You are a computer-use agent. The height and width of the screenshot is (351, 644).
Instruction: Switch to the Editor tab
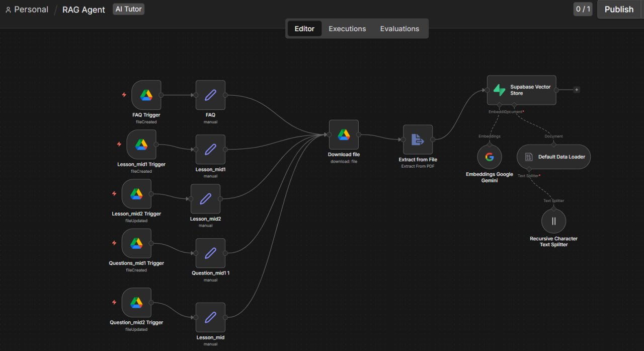[x=304, y=29]
